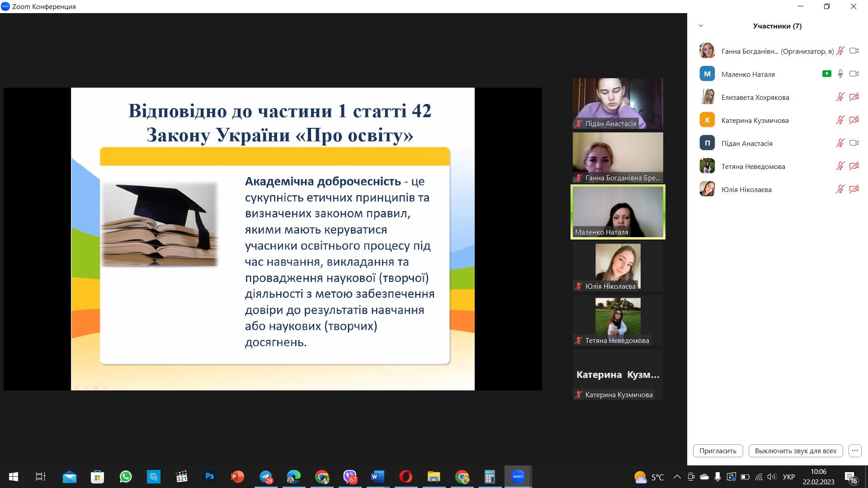Screen dimensions: 868x488
Task: Toggle disabled camera for Елизавета Хохрякова
Action: (x=854, y=97)
